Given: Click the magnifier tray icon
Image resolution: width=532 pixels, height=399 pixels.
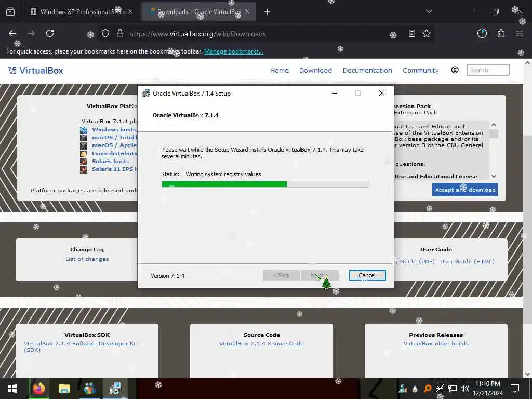Looking at the screenshot, I should pyautogui.click(x=428, y=389).
